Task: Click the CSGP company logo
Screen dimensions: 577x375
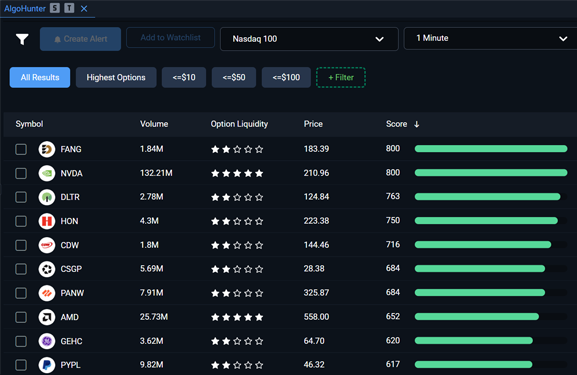Action: pos(47,269)
